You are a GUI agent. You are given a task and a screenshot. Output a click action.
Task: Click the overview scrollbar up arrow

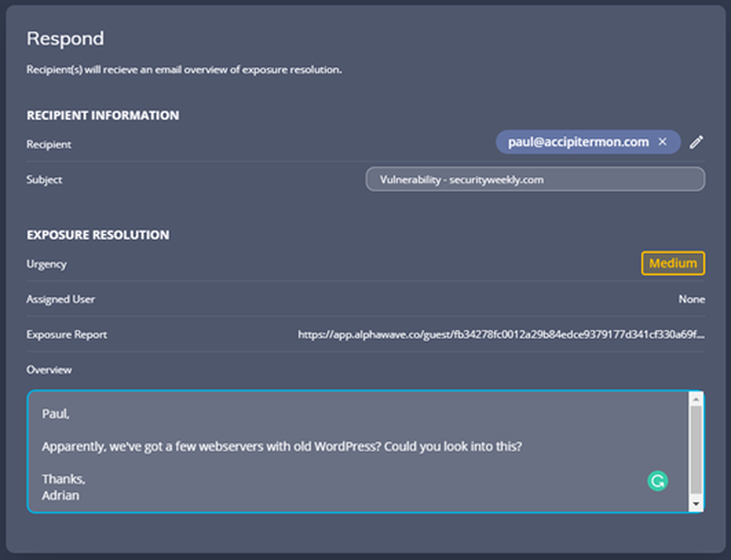click(x=696, y=399)
